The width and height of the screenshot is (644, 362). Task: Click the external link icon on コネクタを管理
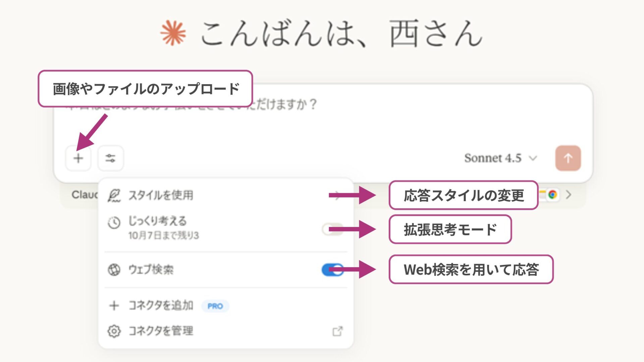click(338, 331)
